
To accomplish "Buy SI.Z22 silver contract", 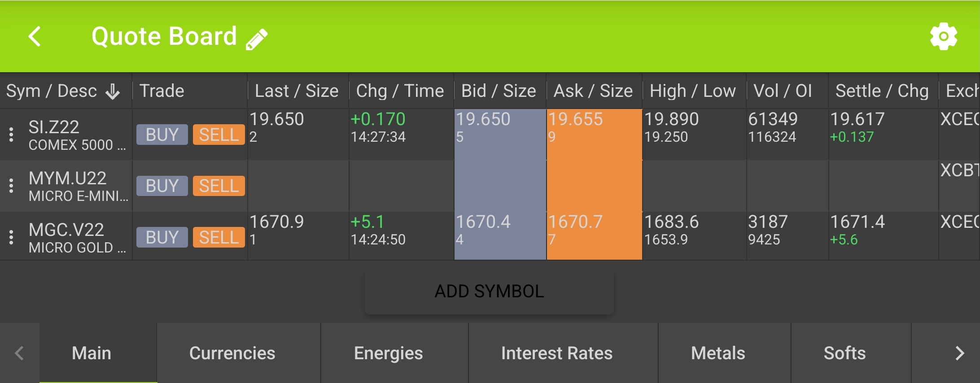I will tap(162, 135).
